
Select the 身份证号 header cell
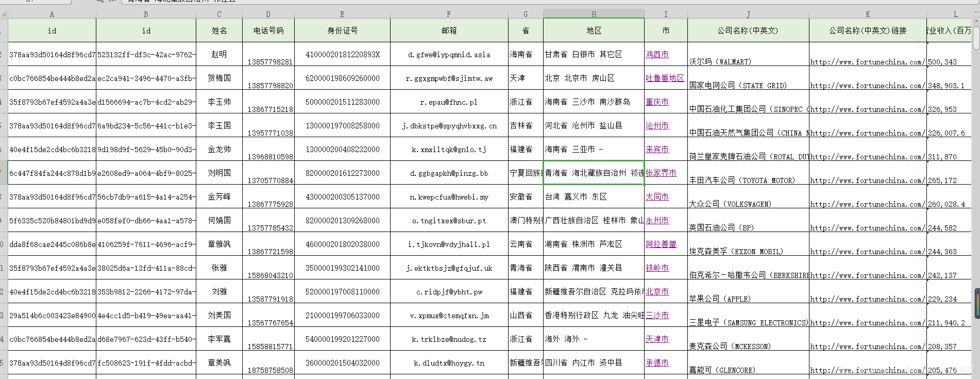(342, 30)
